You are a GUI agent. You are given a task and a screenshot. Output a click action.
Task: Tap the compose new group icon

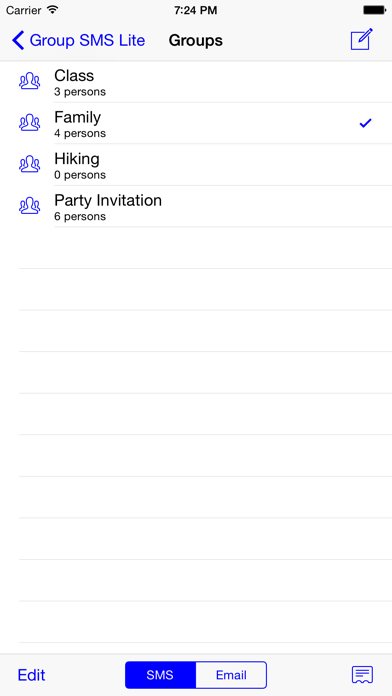[362, 40]
